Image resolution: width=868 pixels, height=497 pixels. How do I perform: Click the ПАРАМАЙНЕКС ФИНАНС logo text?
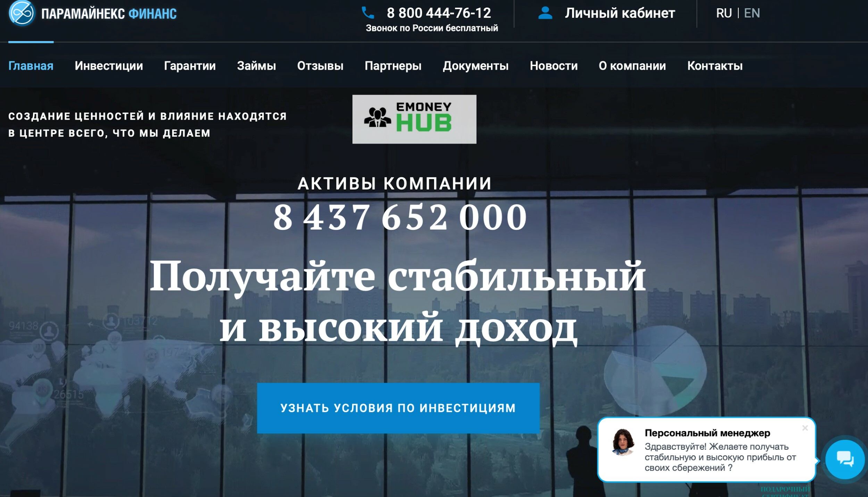(109, 14)
